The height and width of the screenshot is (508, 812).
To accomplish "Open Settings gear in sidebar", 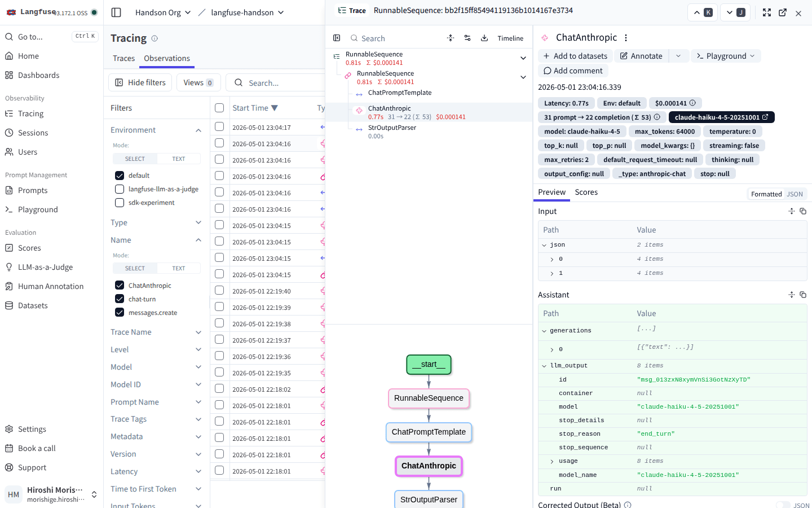I will [9, 429].
